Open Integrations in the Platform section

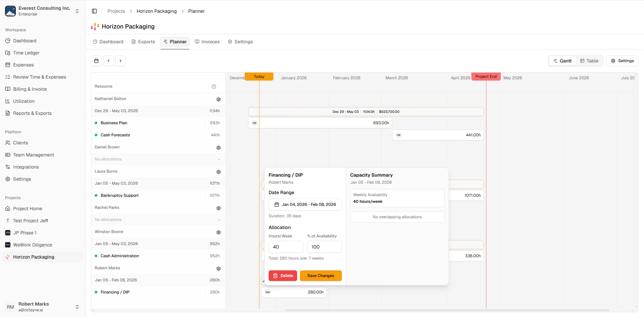(26, 167)
